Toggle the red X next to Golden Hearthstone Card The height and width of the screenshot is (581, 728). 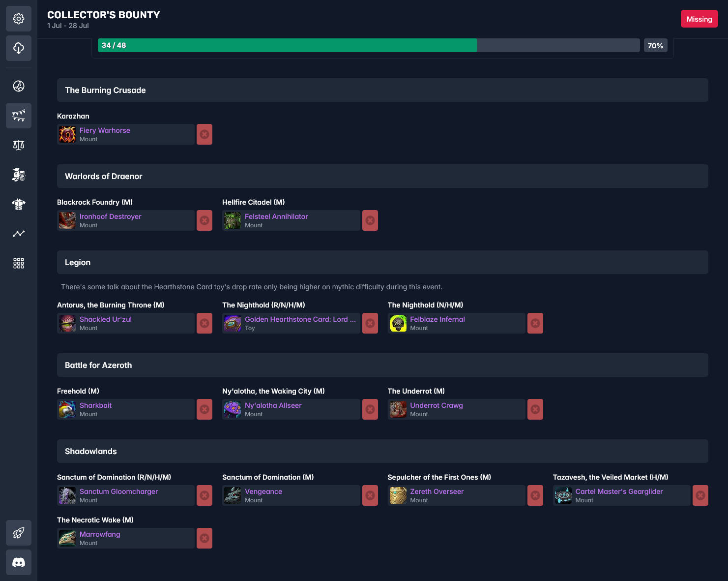(x=370, y=323)
